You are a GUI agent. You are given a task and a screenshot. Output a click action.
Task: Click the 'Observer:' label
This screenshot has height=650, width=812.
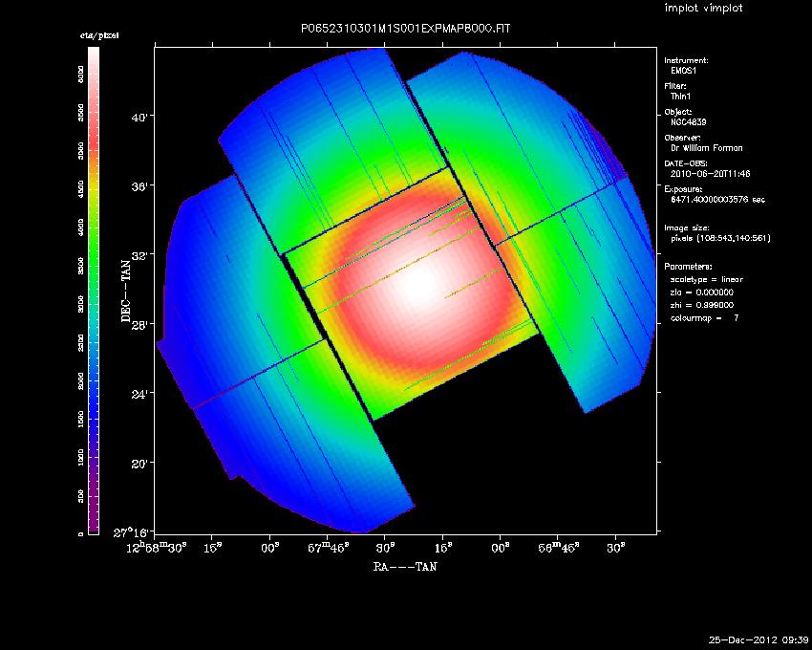pos(682,138)
